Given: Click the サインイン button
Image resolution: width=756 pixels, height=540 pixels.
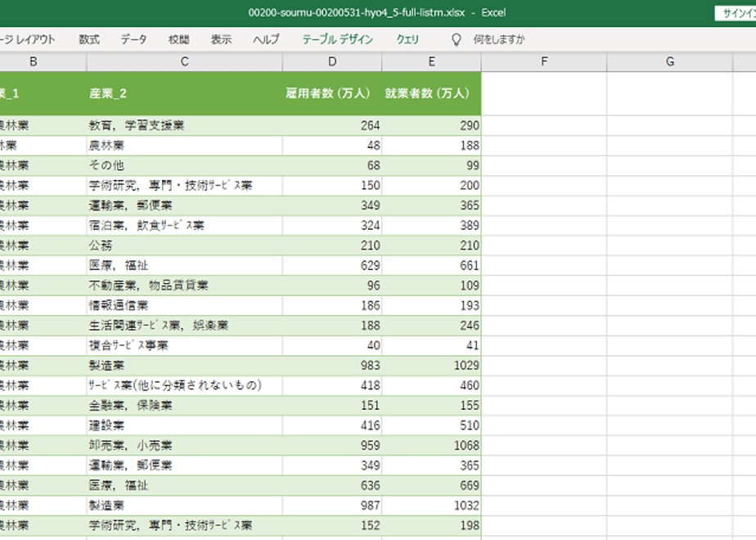Looking at the screenshot, I should [x=736, y=13].
